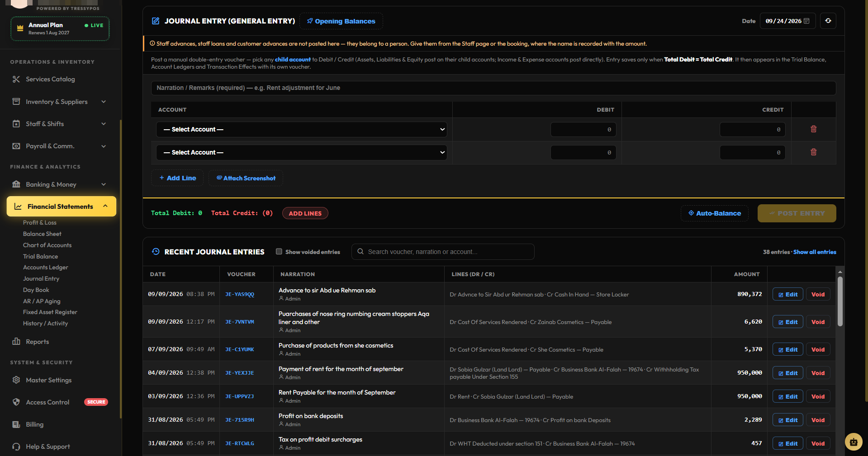Click Attach Screenshot button
This screenshot has height=456, width=868.
tap(246, 178)
